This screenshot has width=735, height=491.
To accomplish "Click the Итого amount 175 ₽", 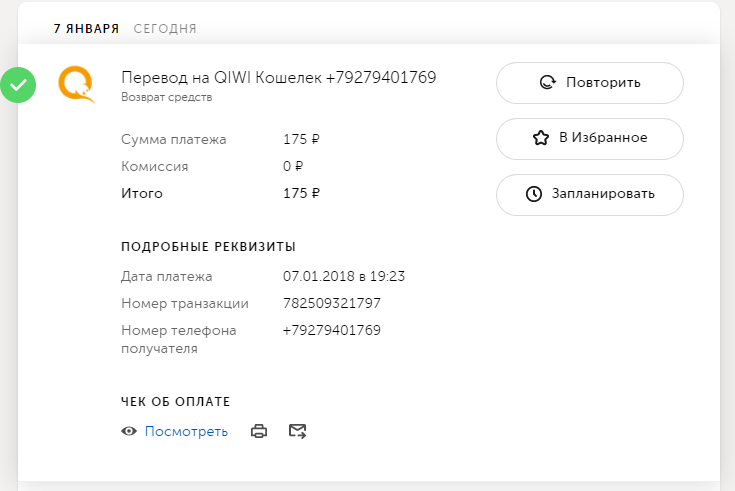I will click(x=301, y=193).
